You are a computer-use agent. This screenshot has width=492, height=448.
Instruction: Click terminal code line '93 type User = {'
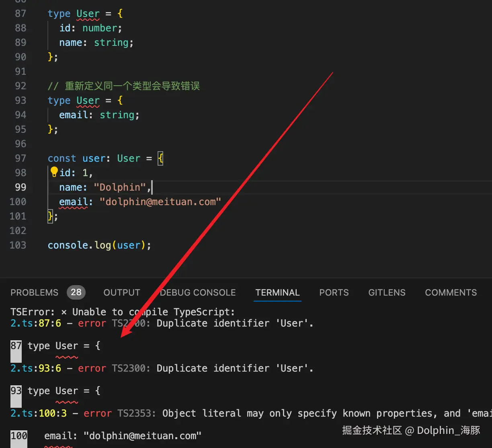click(x=55, y=391)
